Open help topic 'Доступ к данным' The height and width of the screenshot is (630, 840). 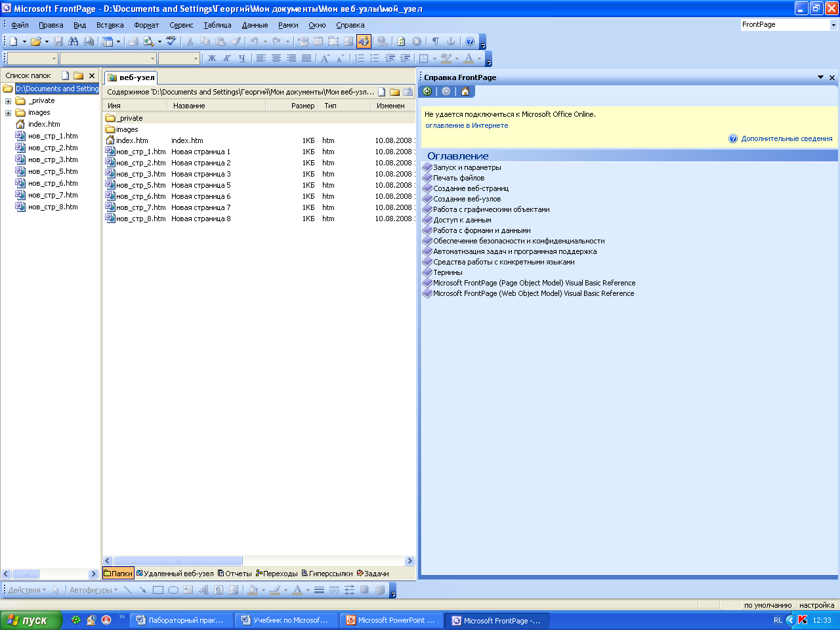[462, 220]
